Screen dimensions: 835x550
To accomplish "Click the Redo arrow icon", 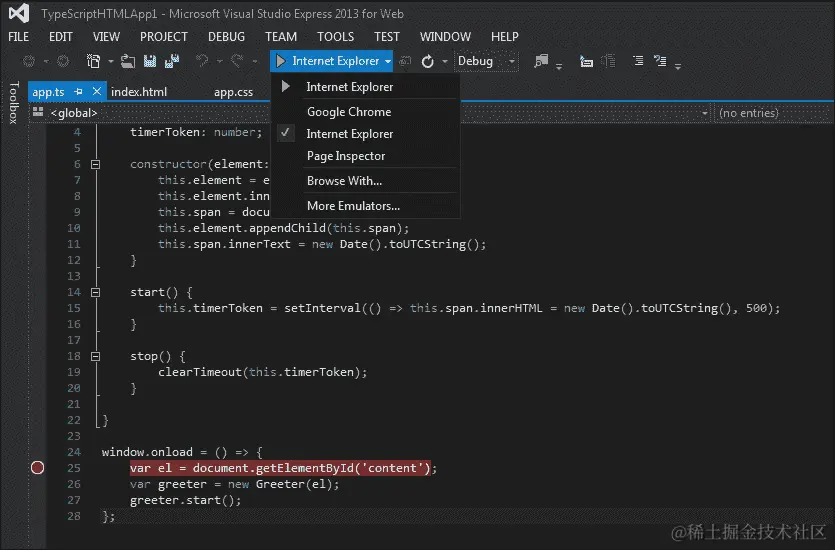I will 237,61.
